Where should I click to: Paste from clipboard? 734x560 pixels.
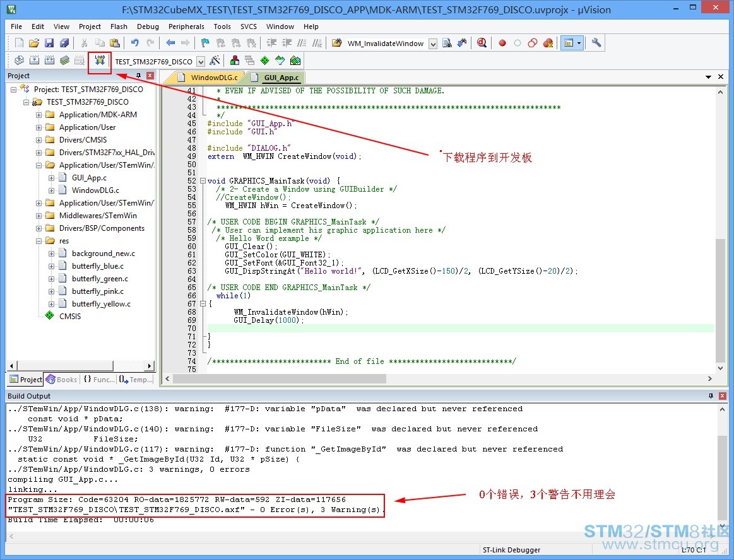(x=115, y=43)
